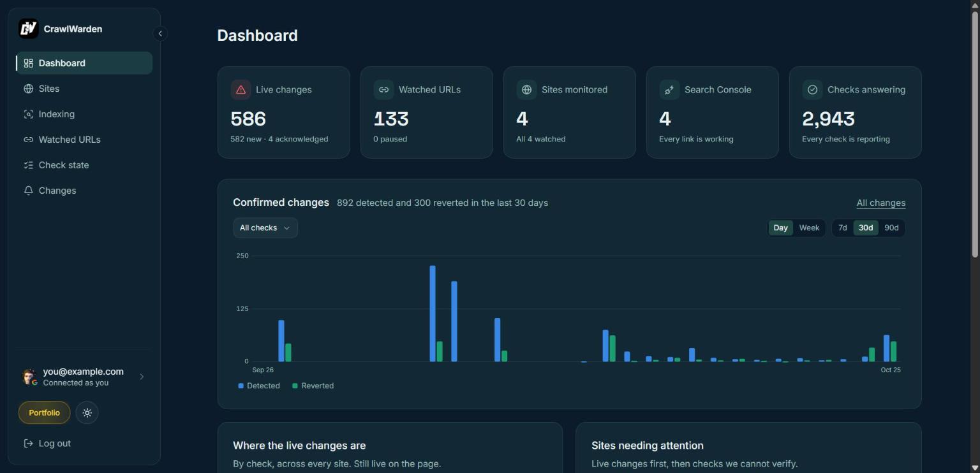Collapse the sidebar with the chevron button

tap(160, 34)
